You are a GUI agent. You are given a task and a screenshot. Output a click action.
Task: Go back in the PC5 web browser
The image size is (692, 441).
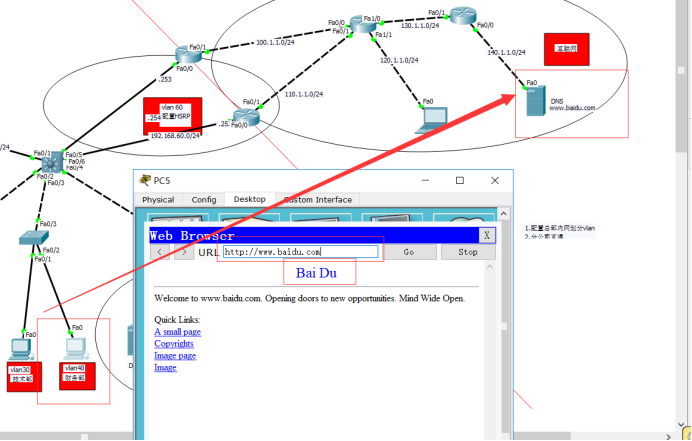(160, 252)
